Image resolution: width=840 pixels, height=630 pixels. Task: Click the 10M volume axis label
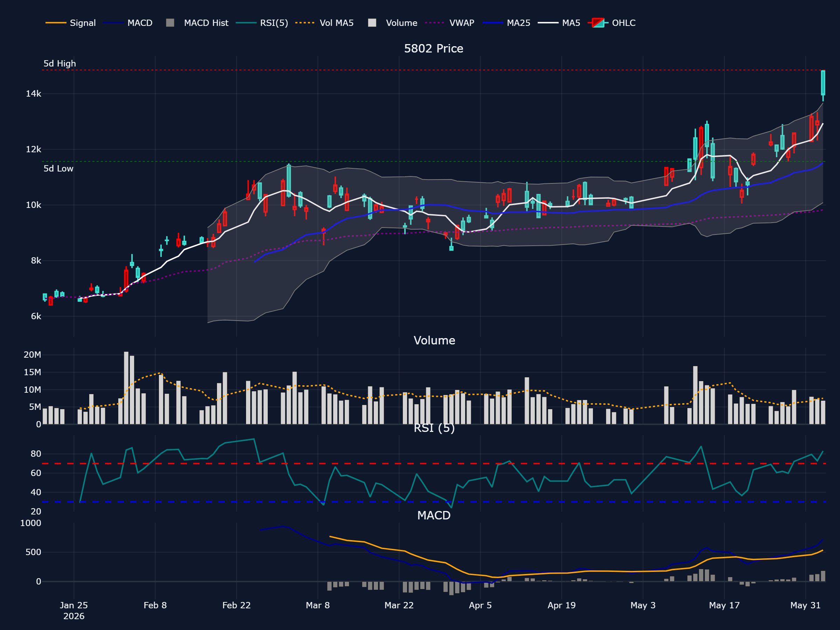[32, 390]
